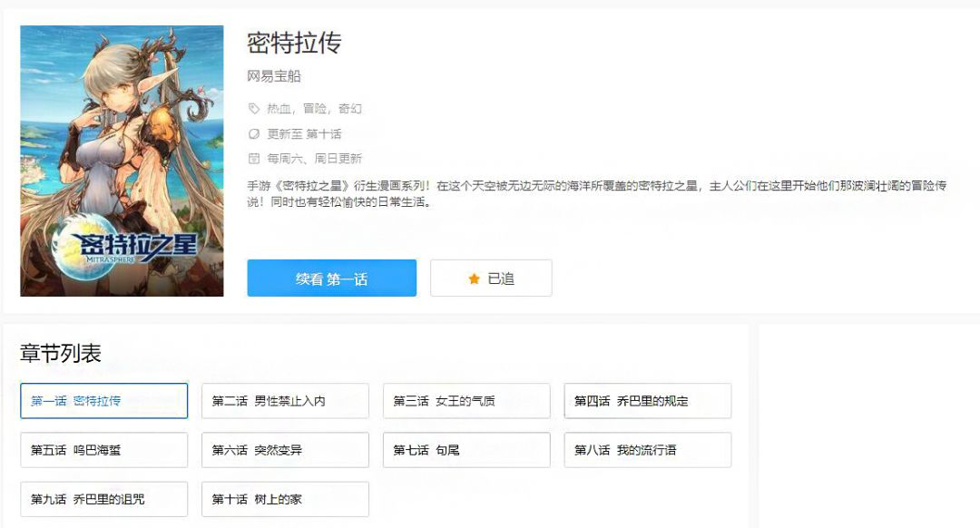Open chapter 第九话 乔巴里的诅咒
Viewport: 980px width, 528px height.
click(103, 499)
